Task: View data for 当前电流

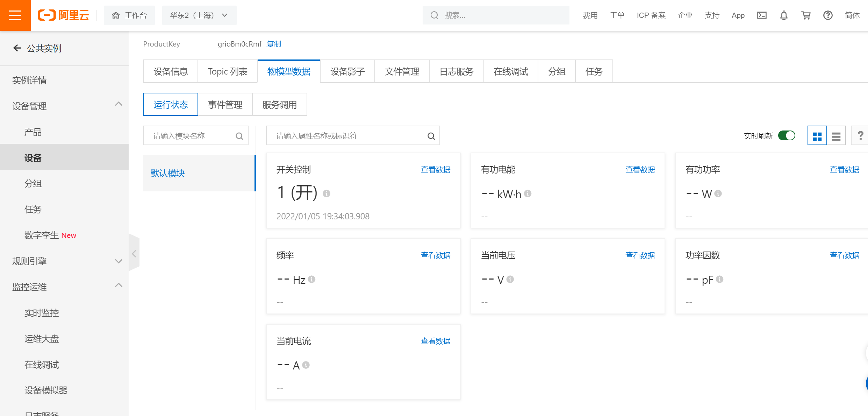Action: (436, 341)
